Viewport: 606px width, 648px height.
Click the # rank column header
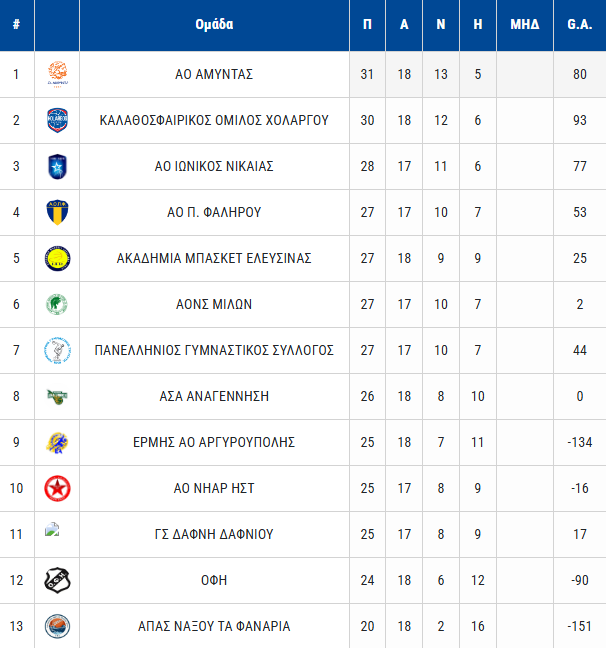(x=16, y=25)
